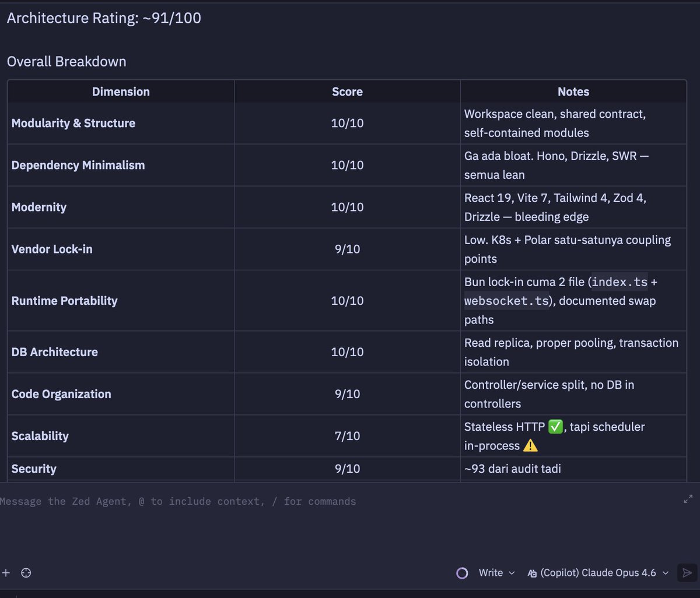The height and width of the screenshot is (598, 700).
Task: Click the Overall Breakdown heading
Action: 66,61
